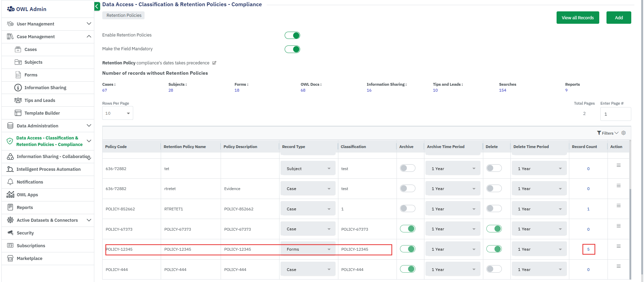Collapse sidebar with green arrow icon

point(97,6)
